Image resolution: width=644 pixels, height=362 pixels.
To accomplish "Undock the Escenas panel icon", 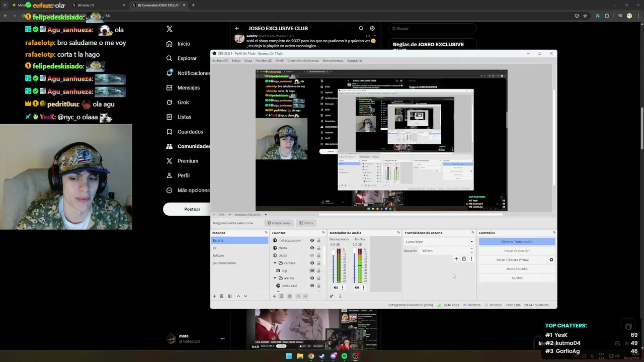I will pyautogui.click(x=266, y=233).
